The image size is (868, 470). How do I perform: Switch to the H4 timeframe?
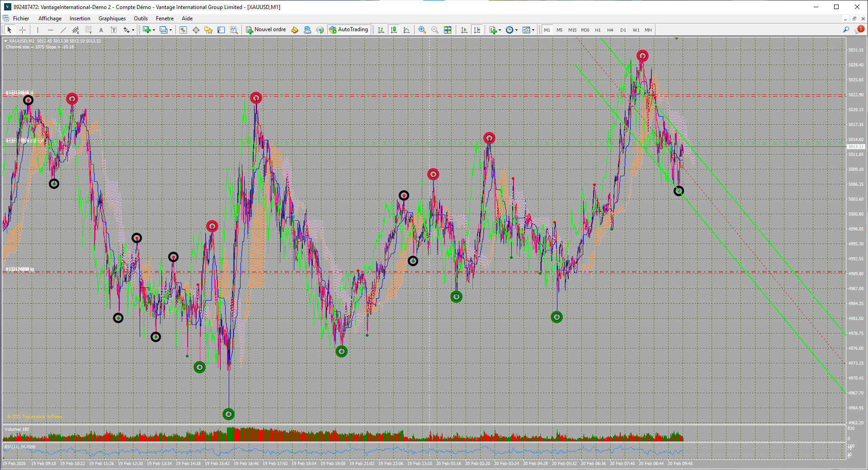point(610,30)
